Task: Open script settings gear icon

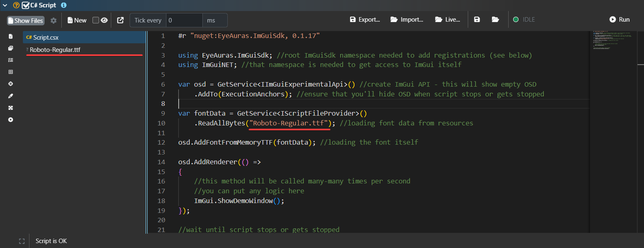Action: point(54,20)
